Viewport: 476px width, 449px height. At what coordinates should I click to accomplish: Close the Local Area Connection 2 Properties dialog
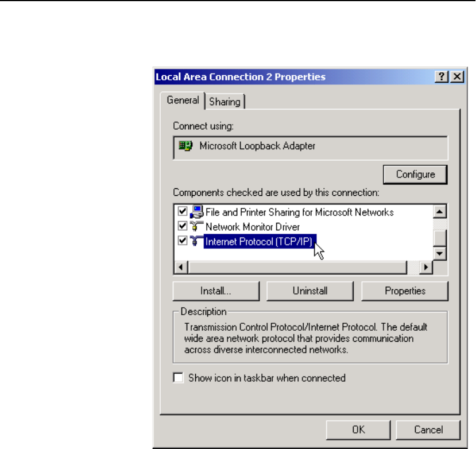click(x=457, y=77)
